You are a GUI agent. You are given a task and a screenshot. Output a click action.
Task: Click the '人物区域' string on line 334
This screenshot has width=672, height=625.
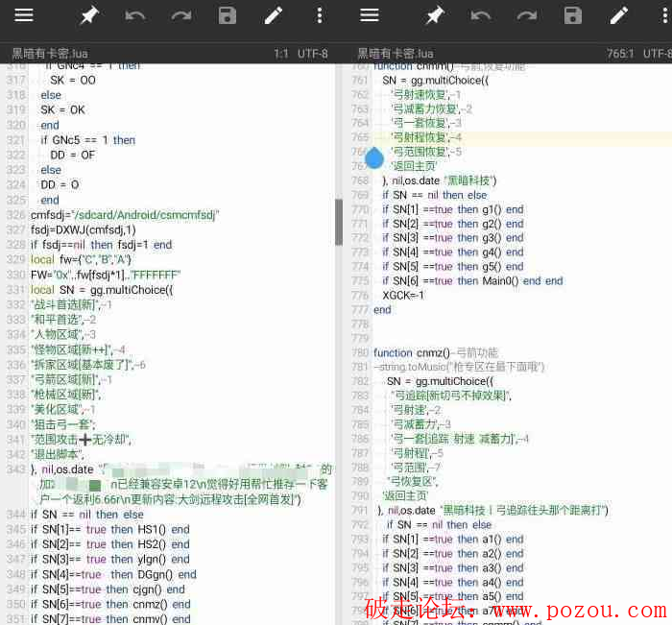click(57, 334)
